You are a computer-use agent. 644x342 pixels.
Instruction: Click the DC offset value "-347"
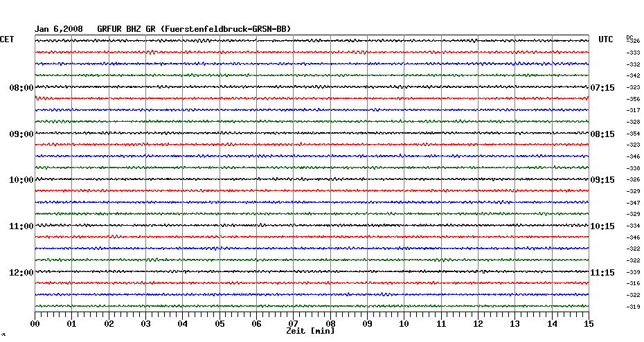pyautogui.click(x=633, y=204)
